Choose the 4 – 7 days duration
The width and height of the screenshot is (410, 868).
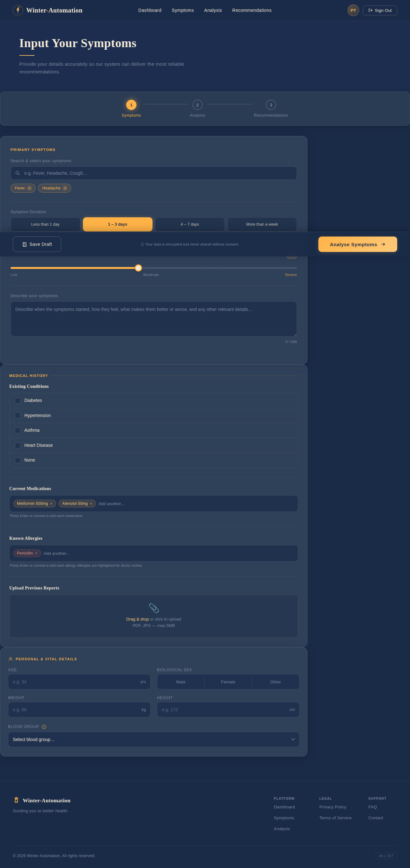tap(190, 224)
